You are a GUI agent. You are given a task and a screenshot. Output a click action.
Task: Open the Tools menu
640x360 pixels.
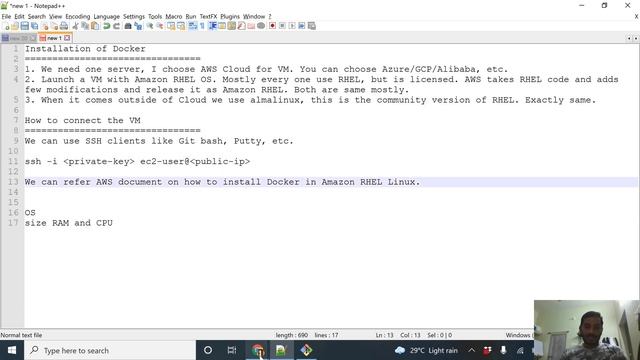(x=155, y=16)
